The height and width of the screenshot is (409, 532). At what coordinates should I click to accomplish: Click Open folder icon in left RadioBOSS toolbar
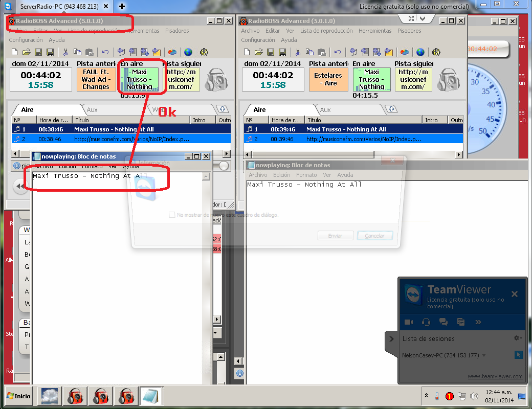[27, 52]
